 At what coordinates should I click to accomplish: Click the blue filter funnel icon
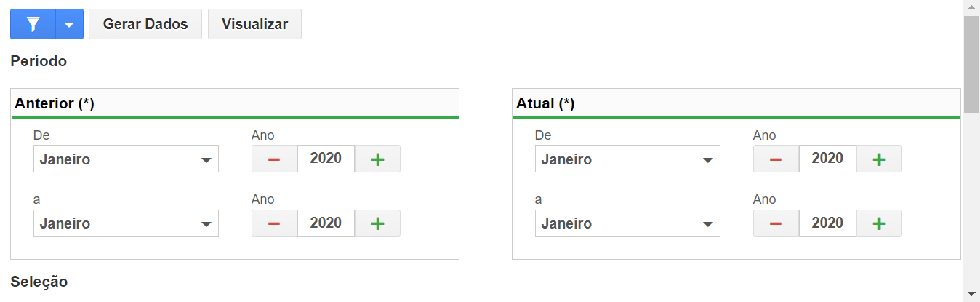click(33, 24)
